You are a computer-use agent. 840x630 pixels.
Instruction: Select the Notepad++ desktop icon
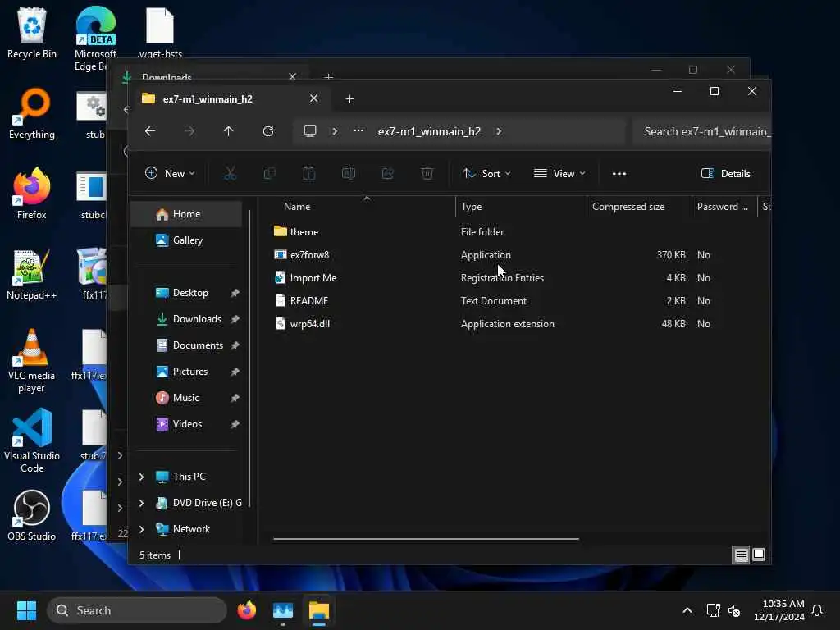[32, 274]
